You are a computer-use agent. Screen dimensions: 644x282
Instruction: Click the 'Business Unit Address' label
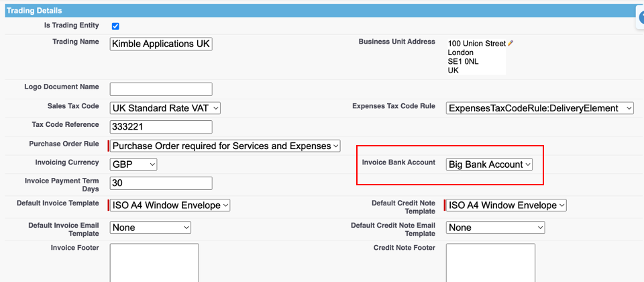[396, 42]
